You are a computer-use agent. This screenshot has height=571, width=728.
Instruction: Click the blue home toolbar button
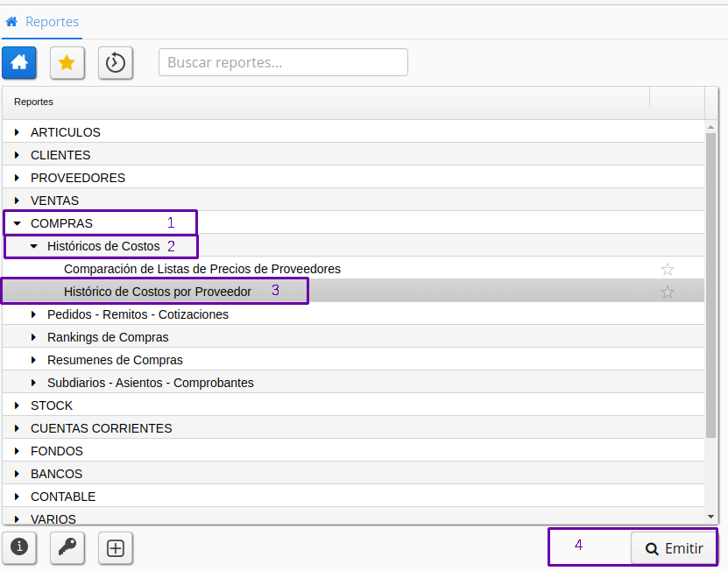19,63
